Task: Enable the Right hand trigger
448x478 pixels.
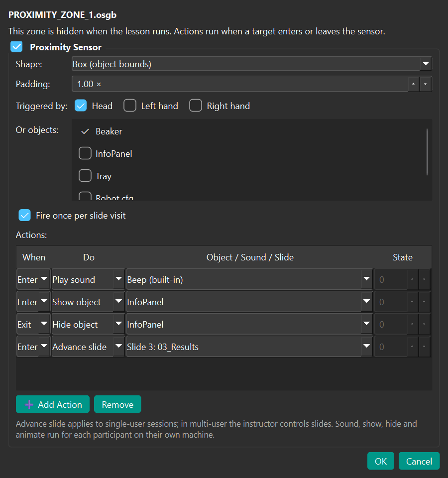Action: click(x=196, y=106)
